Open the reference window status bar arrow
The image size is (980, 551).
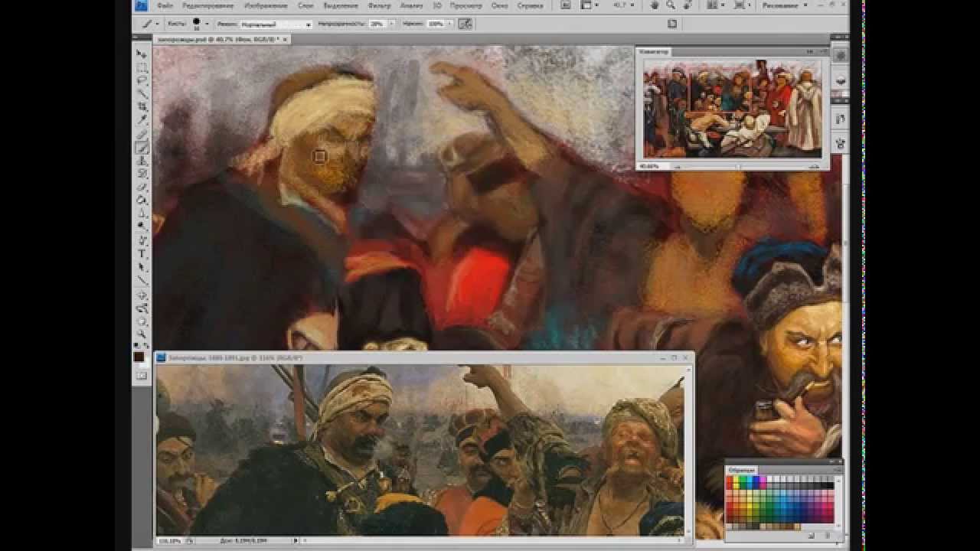(x=296, y=540)
